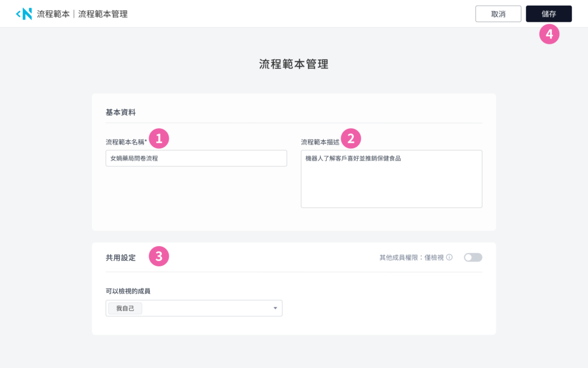
Task: Save the template with the 儲存 button
Action: pos(548,14)
